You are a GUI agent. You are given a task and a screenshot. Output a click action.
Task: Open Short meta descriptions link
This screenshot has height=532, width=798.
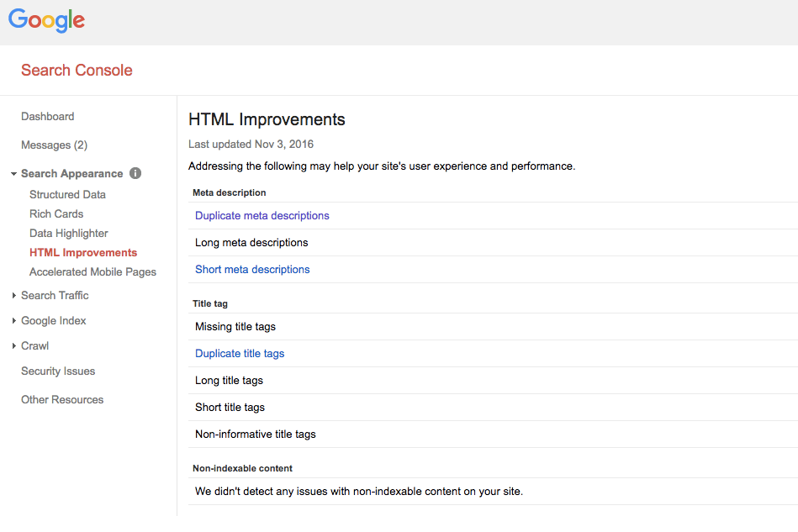252,270
